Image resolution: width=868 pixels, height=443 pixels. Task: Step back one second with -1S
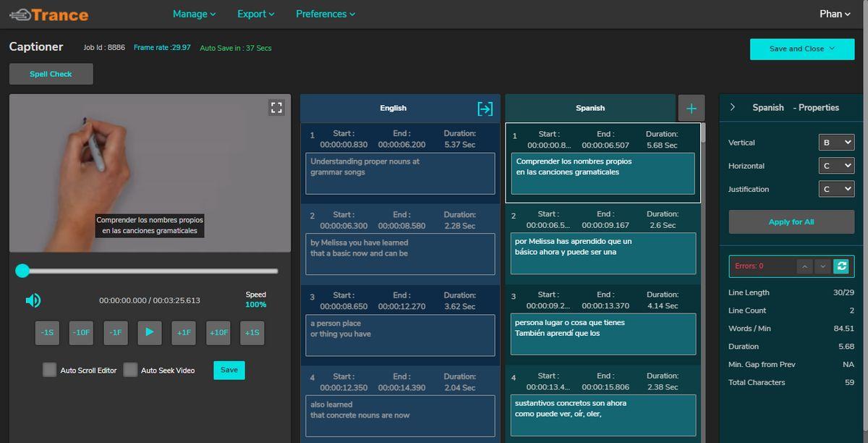[x=47, y=332]
